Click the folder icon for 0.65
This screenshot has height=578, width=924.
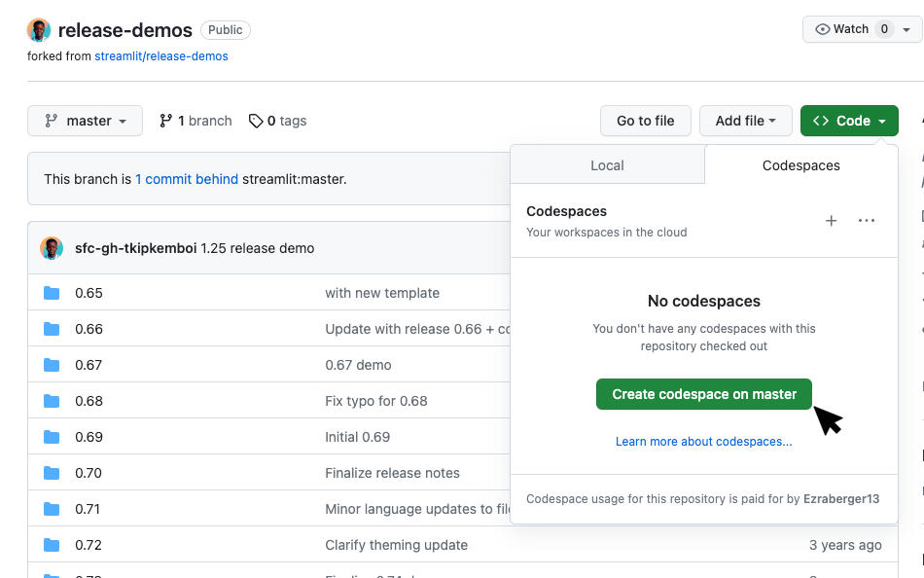(52, 293)
